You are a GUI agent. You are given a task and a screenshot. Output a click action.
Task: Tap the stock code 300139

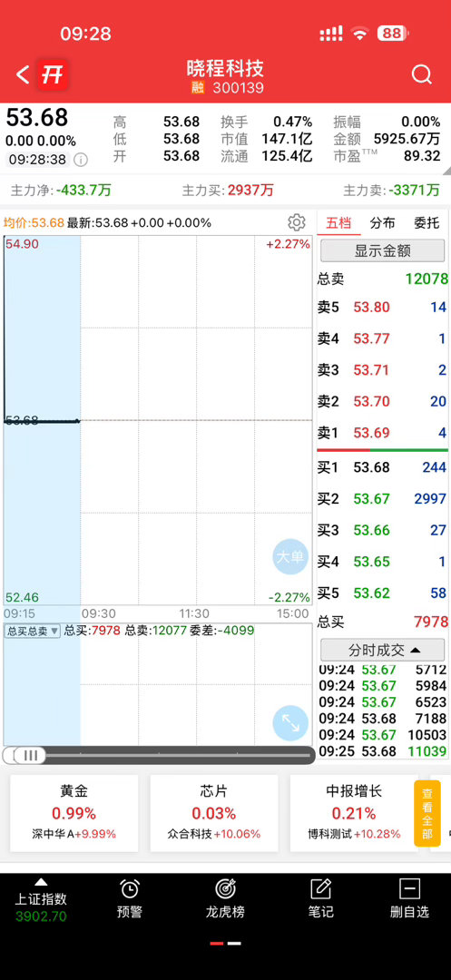coord(238,88)
